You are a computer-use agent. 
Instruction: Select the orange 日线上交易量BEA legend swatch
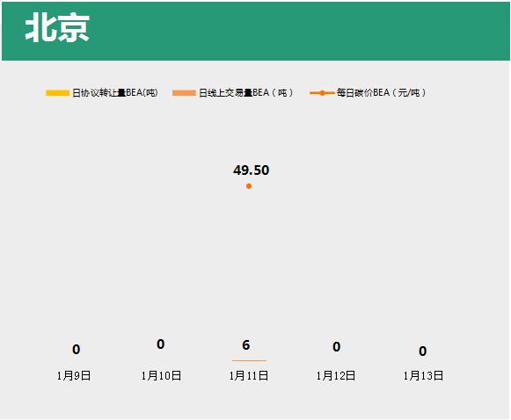pyautogui.click(x=184, y=93)
